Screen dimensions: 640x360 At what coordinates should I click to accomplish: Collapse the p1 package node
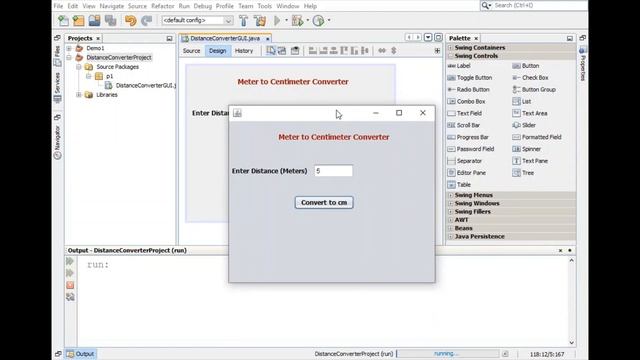point(89,76)
